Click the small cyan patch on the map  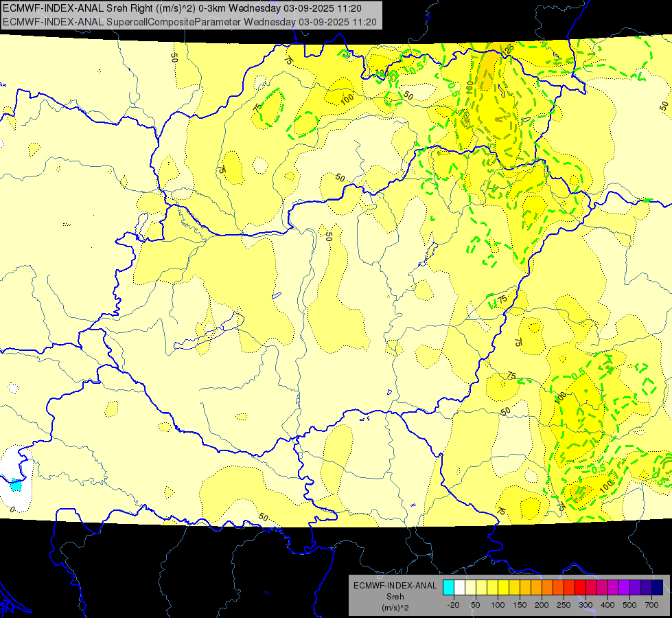click(x=16, y=485)
